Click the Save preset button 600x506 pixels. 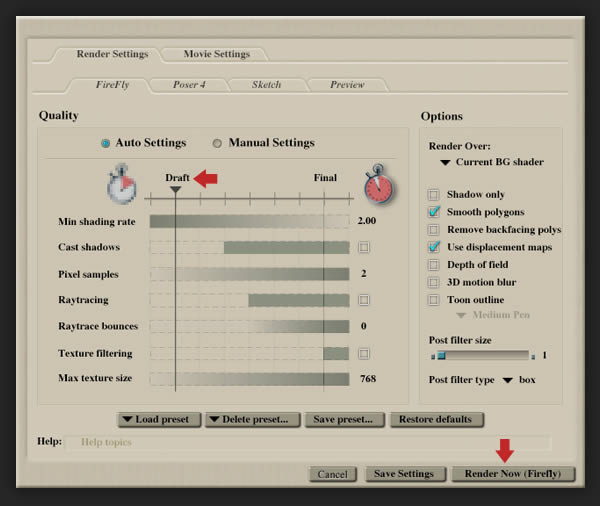(x=344, y=419)
